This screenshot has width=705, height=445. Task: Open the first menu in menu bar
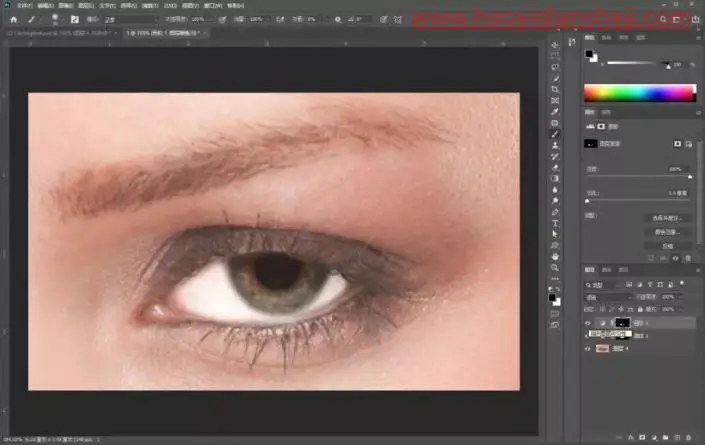24,6
